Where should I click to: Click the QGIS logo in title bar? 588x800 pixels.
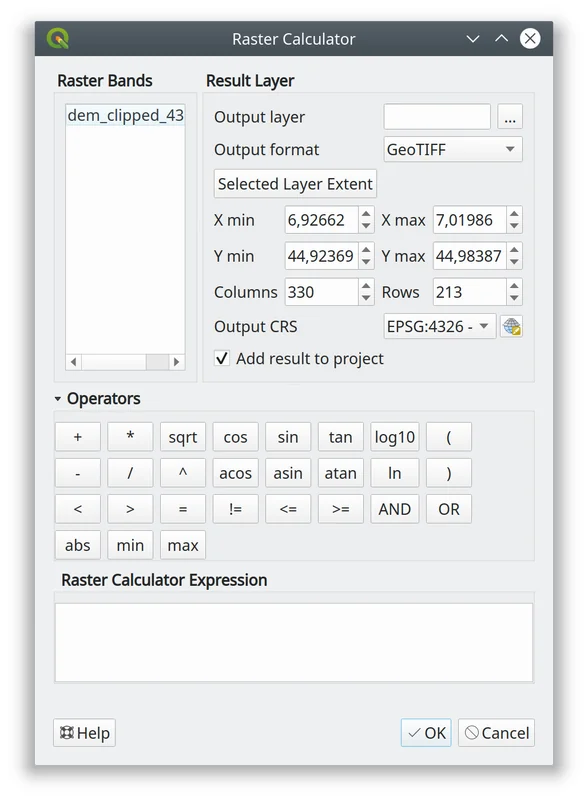click(x=58, y=39)
